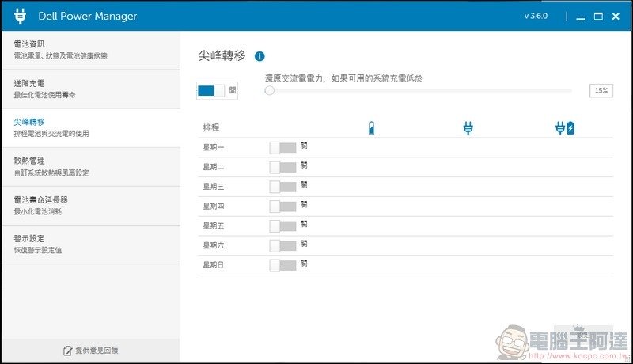Click the info icon beside 尖峰轉移 title

pos(260,57)
